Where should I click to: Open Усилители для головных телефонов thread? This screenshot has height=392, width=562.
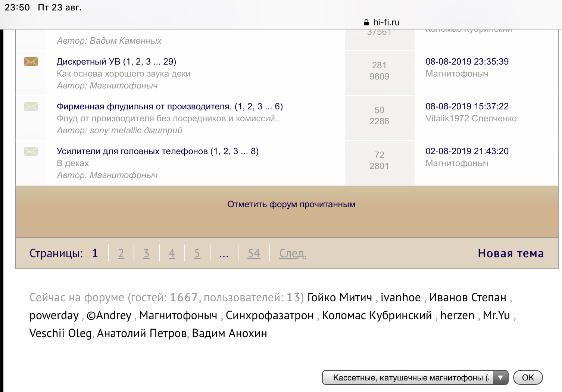pos(132,151)
